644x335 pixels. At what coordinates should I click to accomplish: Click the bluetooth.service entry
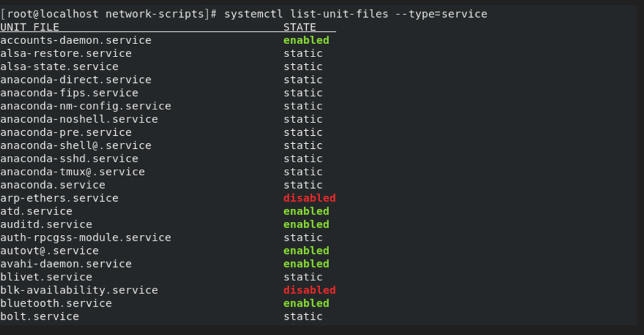pos(56,303)
